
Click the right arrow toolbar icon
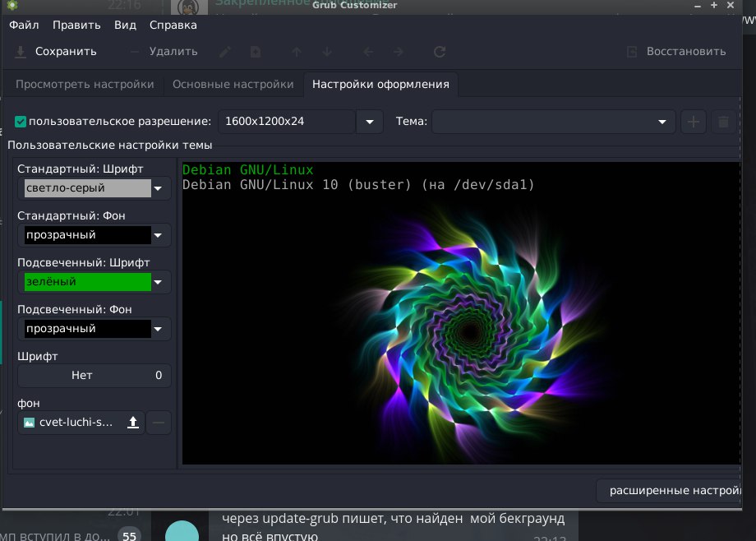(x=399, y=52)
